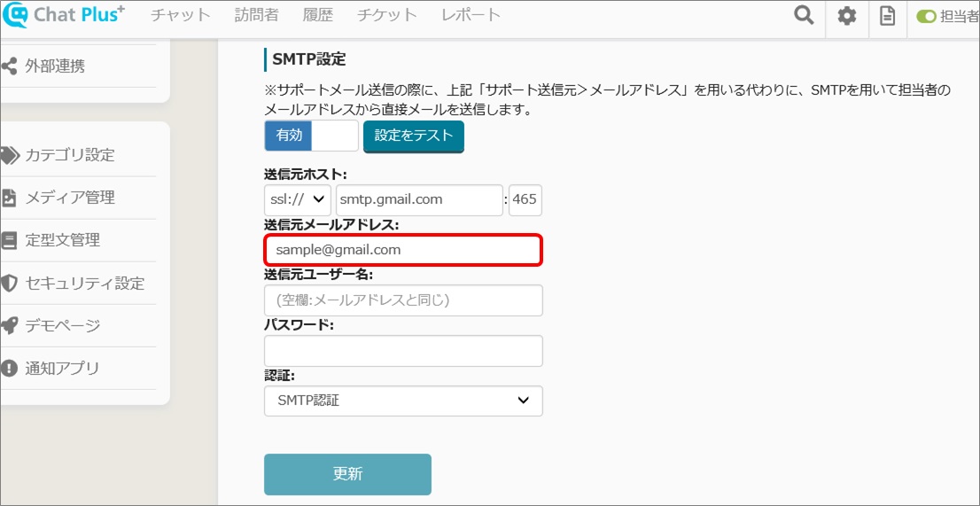Open the 訪問者 menu
Image resolution: width=980 pixels, height=506 pixels.
pos(256,16)
